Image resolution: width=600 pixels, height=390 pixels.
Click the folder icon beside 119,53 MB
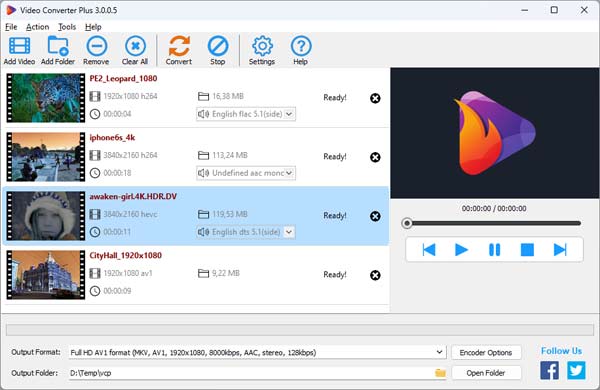coord(203,214)
